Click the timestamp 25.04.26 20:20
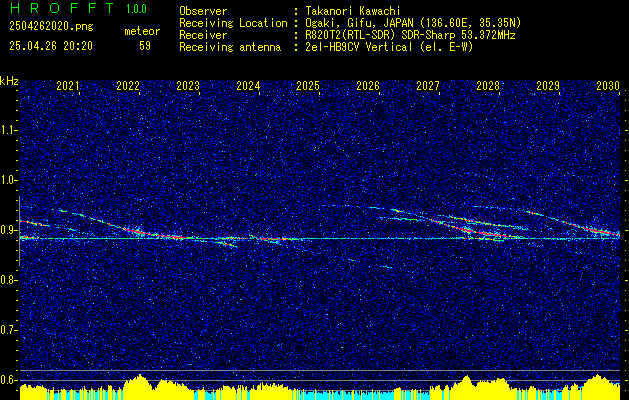The image size is (629, 400). 51,46
